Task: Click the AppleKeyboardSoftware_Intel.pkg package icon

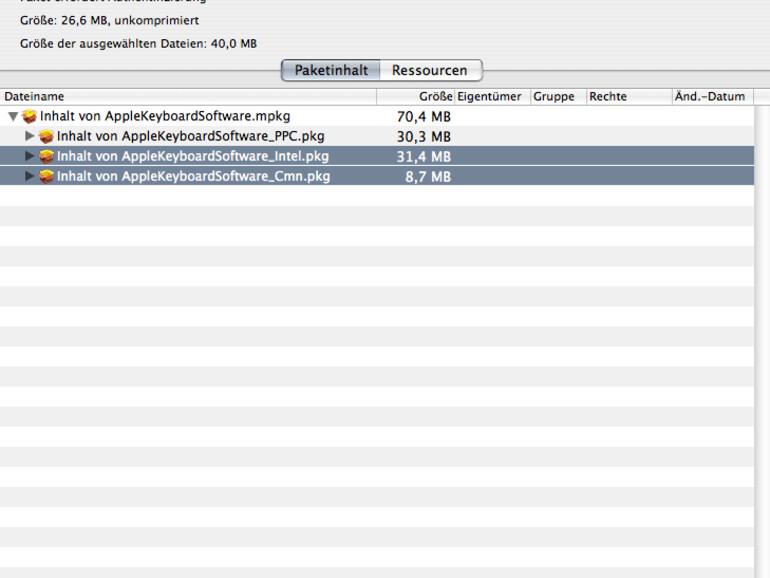Action: (46, 157)
